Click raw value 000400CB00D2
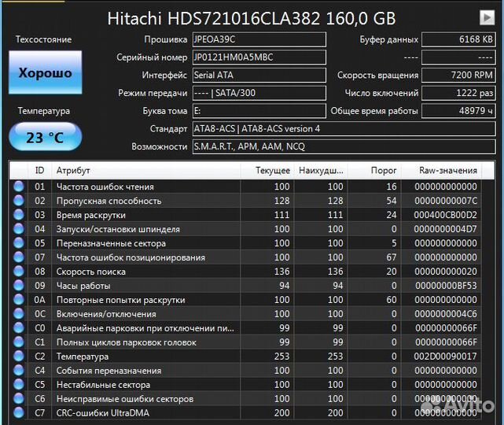Screen dimensions: 504x425 446,215
